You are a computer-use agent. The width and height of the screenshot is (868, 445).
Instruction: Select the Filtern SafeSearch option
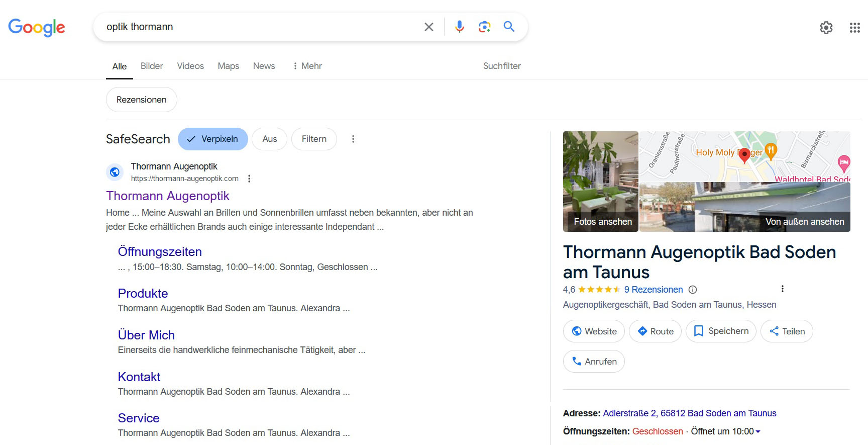tap(314, 139)
